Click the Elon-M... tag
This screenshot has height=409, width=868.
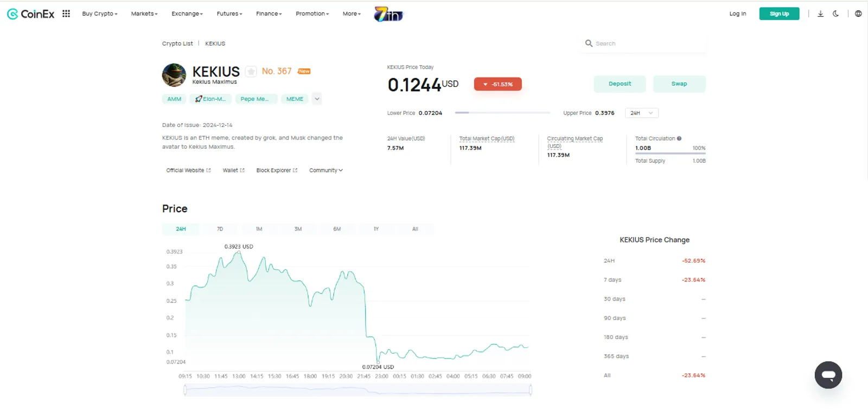point(210,99)
